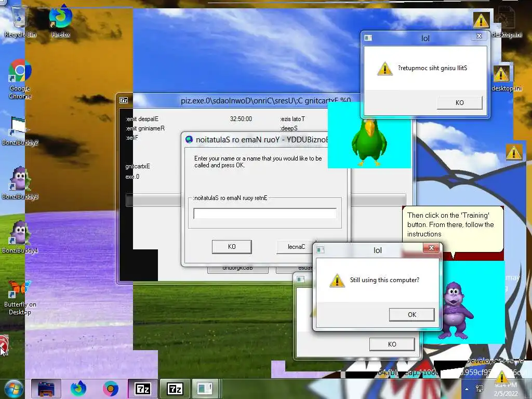Click the '32:50:00' elapsed time value
This screenshot has width=532, height=399.
coord(241,119)
